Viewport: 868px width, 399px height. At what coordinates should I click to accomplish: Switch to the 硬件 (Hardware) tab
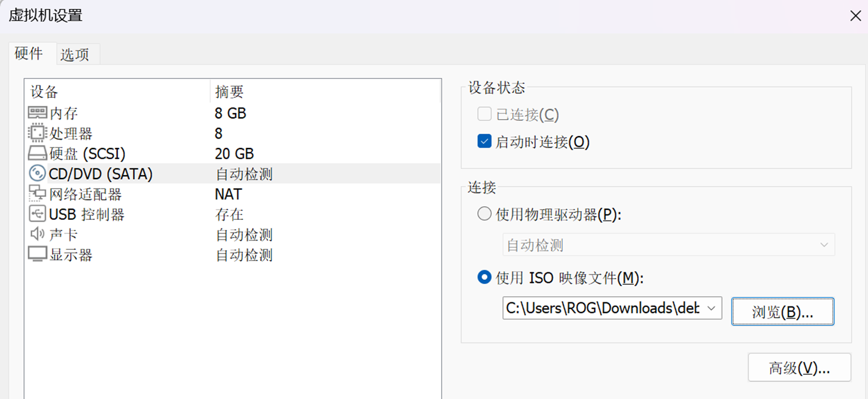pyautogui.click(x=28, y=54)
